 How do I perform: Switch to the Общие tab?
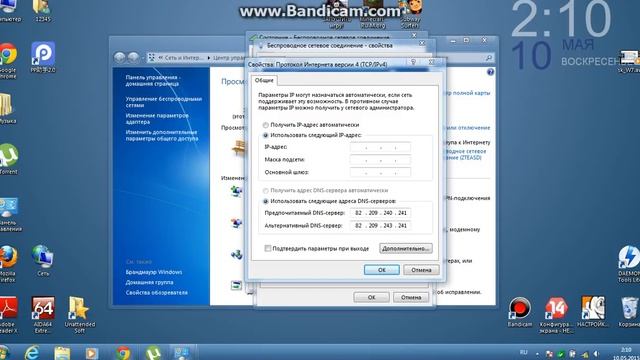(x=264, y=80)
